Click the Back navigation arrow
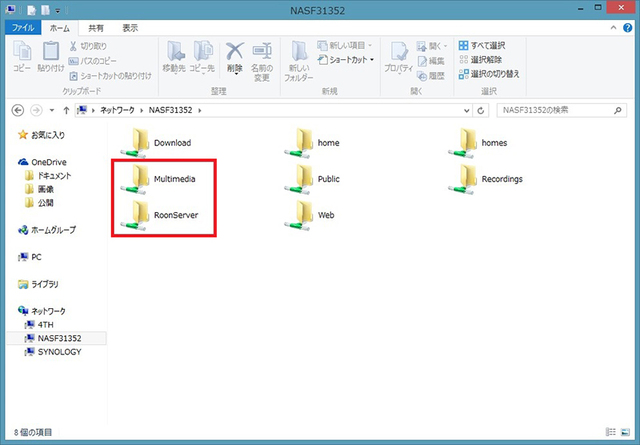Viewport: 640px width, 445px height. 18,110
